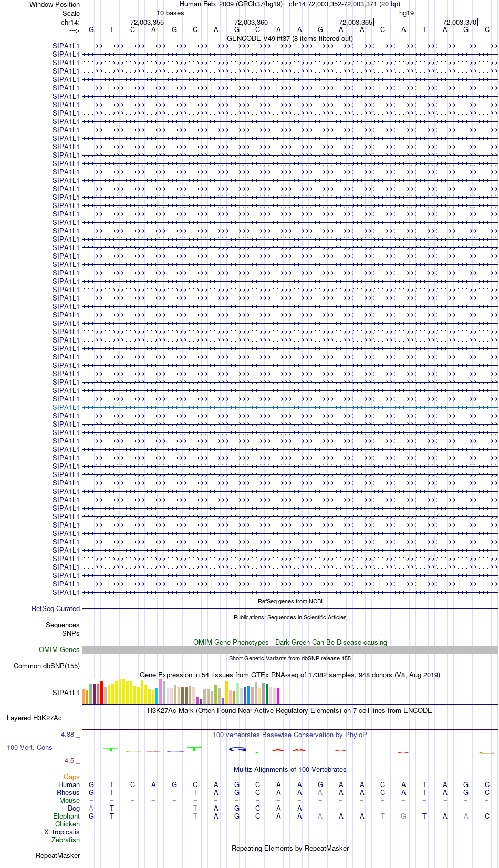Select the light-blue SIPA1L1 transcript label
Image resolution: width=499 pixels, height=868 pixels.
click(x=66, y=407)
